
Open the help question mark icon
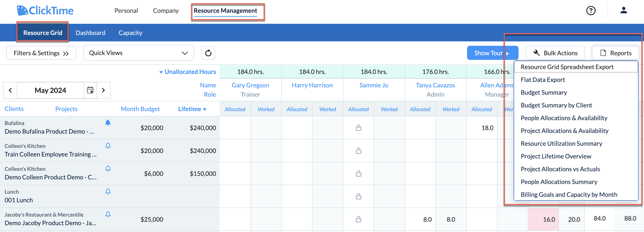591,11
